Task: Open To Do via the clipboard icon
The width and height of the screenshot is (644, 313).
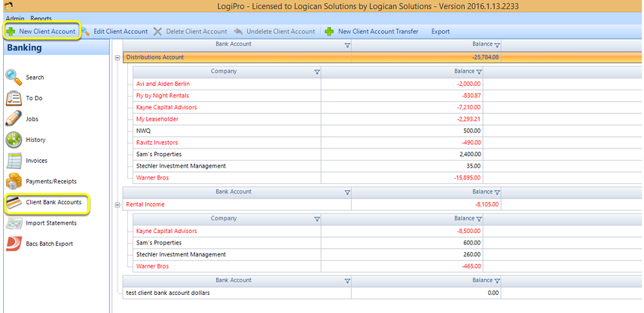Action: [13, 98]
